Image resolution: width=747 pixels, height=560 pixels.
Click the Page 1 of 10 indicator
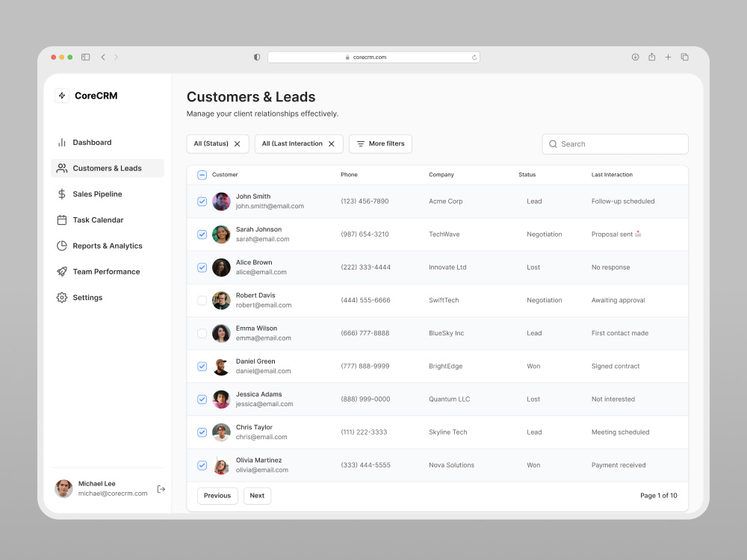(x=658, y=496)
